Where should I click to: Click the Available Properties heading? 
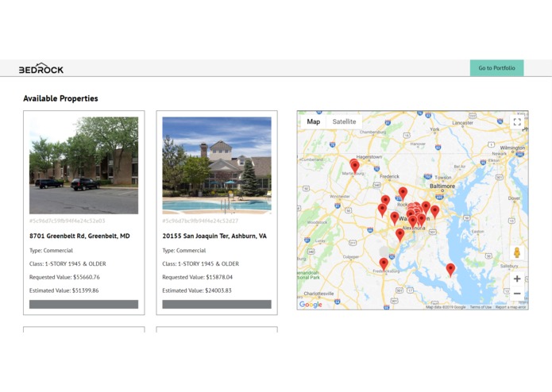pos(60,98)
